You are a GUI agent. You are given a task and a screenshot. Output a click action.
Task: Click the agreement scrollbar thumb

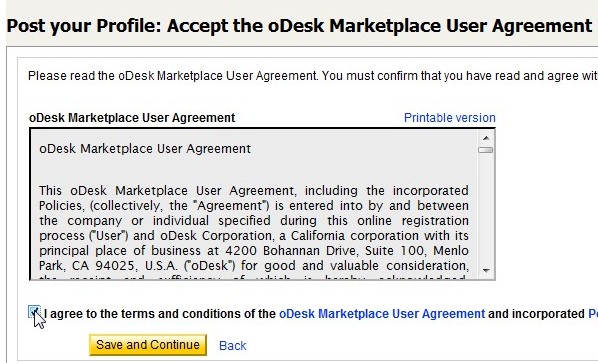click(486, 150)
